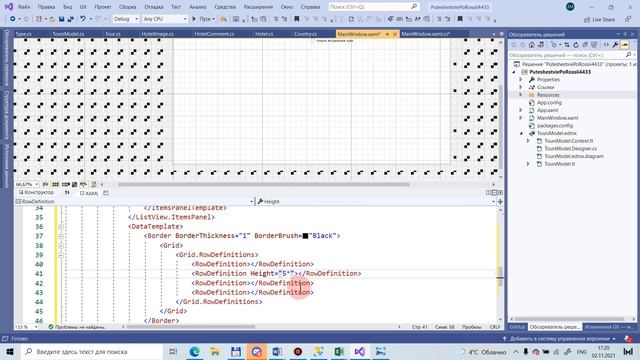Click the Save file icon in toolbar
This screenshot has width=640, height=360.
coord(61,19)
